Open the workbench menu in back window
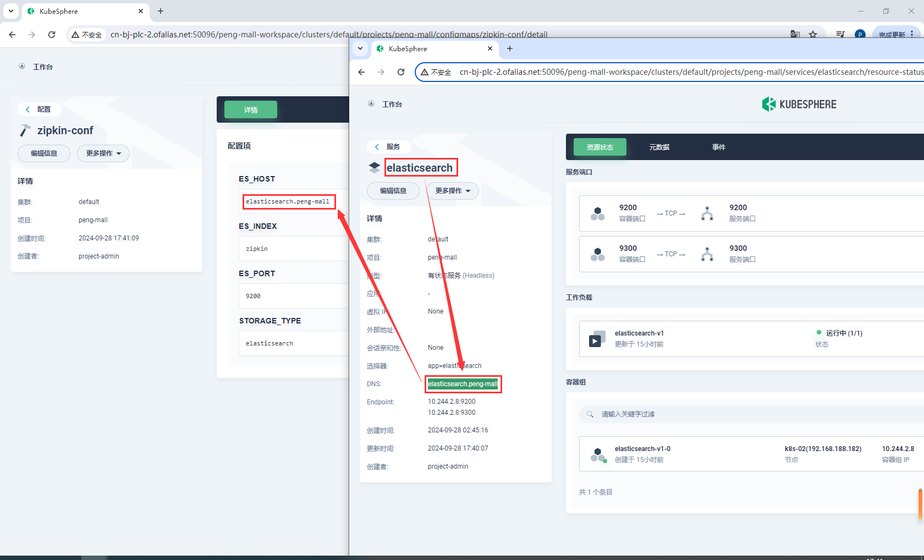The width and height of the screenshot is (924, 560). [x=37, y=67]
